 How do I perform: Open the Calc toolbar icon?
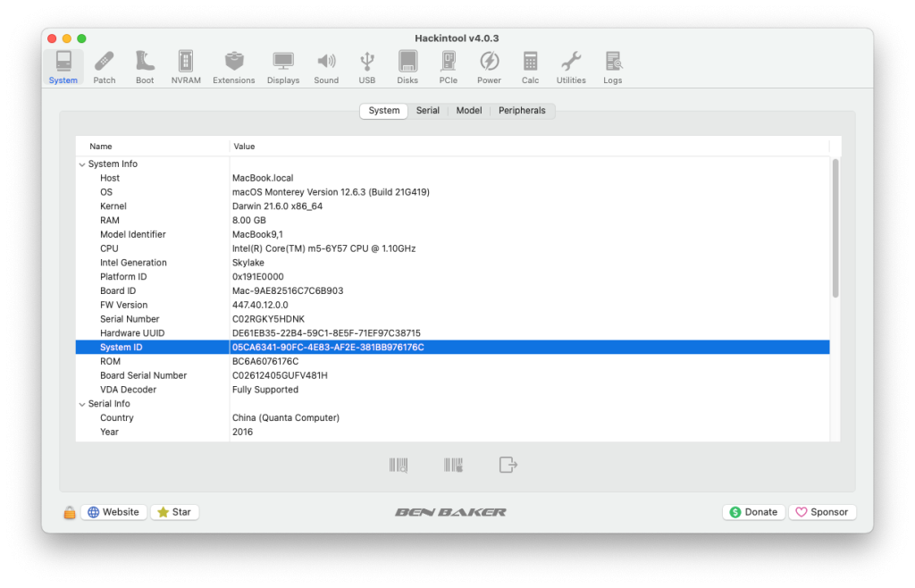point(531,67)
